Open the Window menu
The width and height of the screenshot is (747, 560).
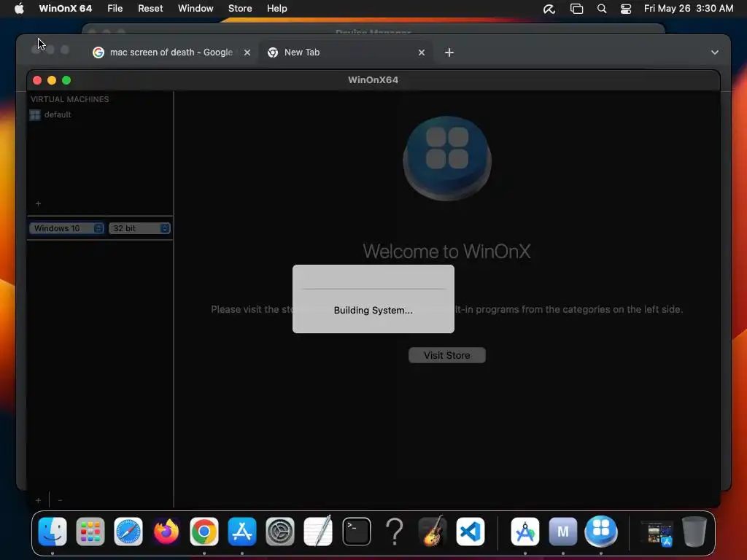pos(196,9)
